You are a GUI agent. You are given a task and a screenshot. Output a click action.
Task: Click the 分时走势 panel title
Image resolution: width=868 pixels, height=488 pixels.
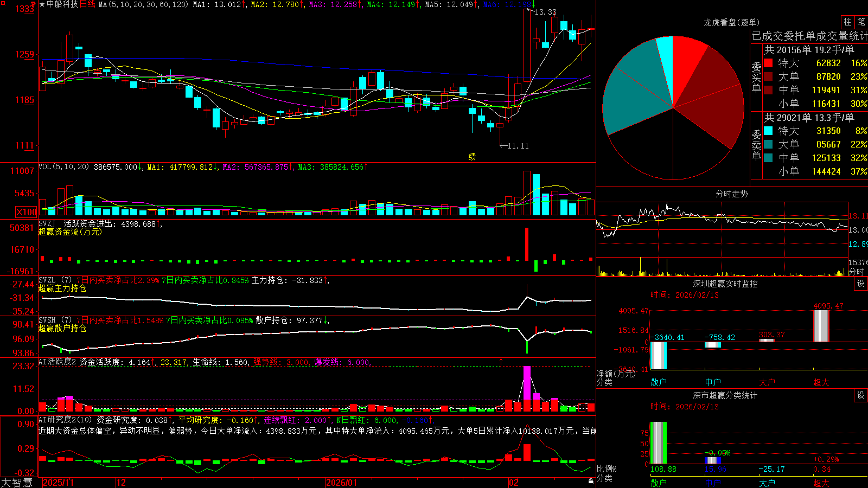click(x=732, y=194)
